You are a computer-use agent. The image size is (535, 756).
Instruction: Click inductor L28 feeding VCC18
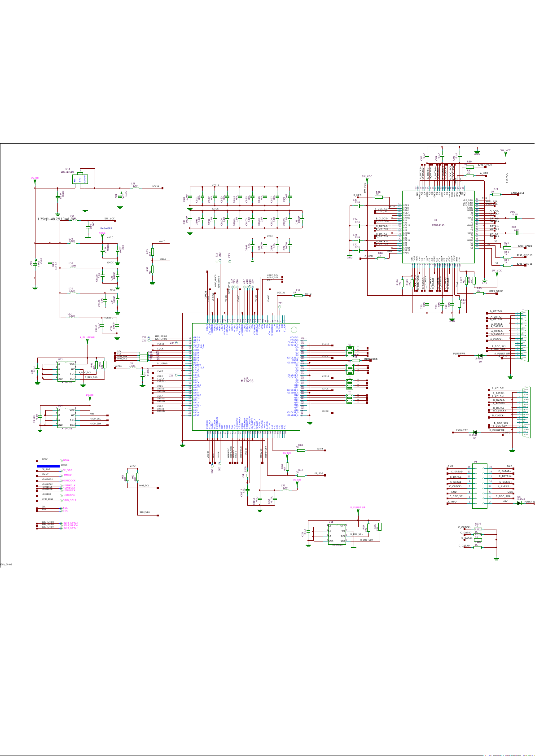(136, 188)
